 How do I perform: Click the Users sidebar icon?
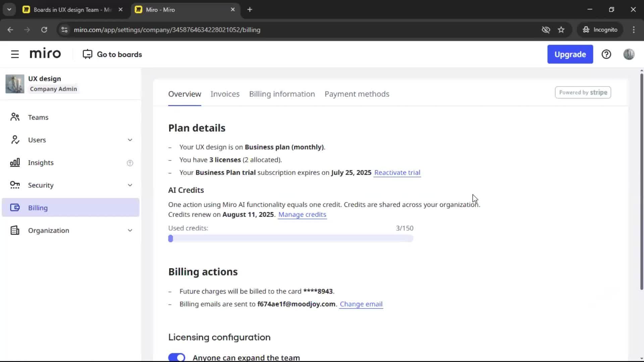(15, 140)
